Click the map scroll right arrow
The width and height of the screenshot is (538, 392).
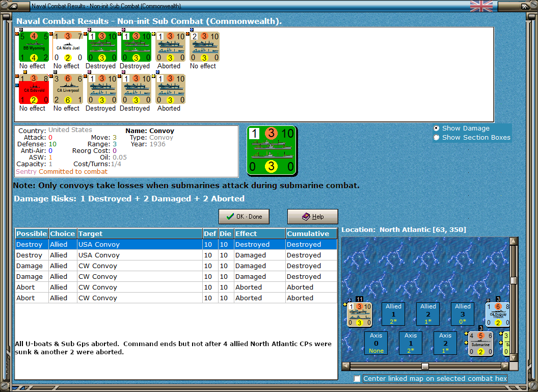(505, 366)
